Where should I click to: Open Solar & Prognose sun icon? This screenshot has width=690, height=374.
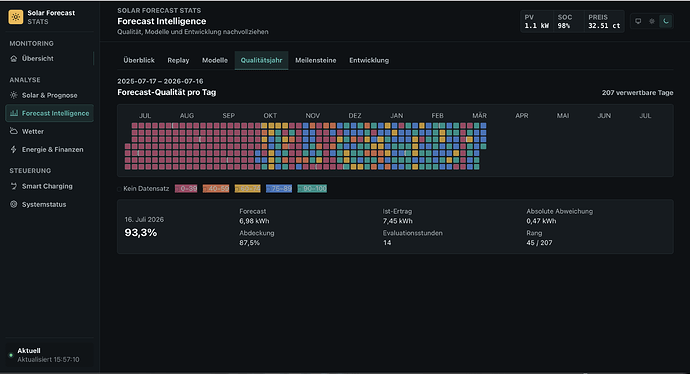(x=14, y=95)
